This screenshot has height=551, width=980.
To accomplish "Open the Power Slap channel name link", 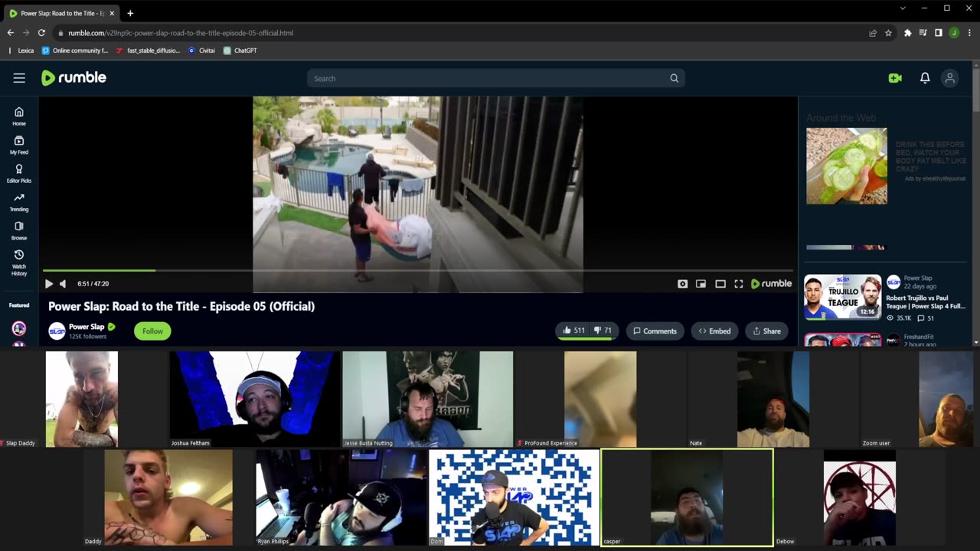I will tap(87, 327).
